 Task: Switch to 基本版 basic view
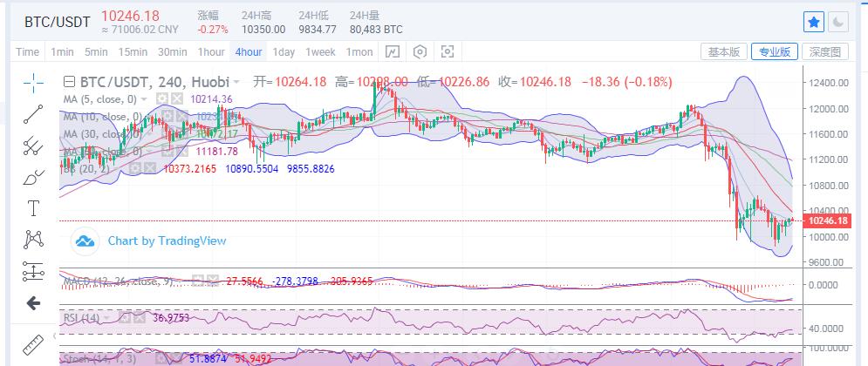(x=724, y=52)
